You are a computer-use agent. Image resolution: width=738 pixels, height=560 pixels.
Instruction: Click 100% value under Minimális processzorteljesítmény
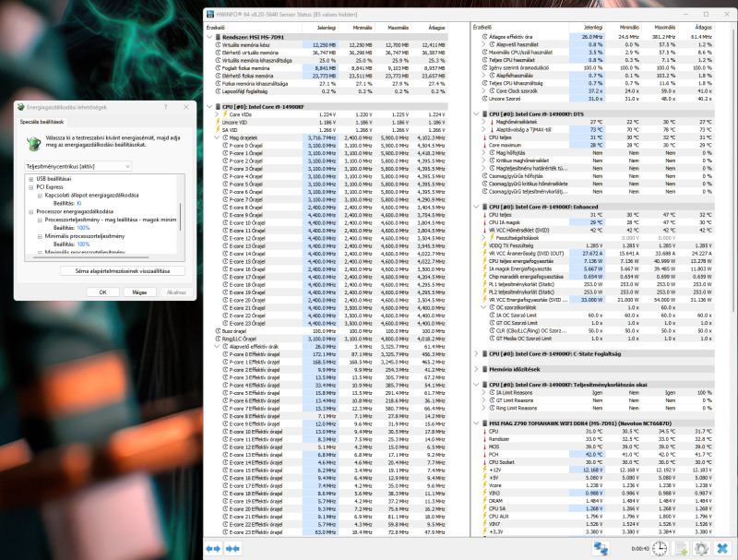pyautogui.click(x=83, y=244)
